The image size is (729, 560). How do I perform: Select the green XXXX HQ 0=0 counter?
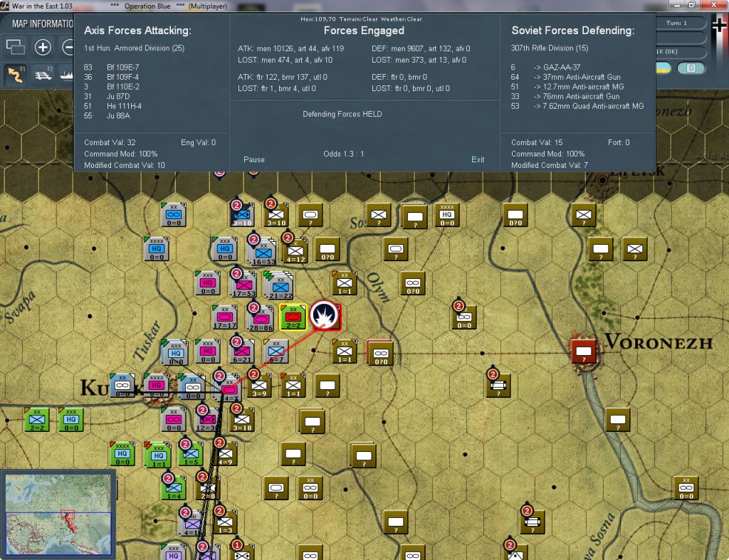click(x=122, y=454)
